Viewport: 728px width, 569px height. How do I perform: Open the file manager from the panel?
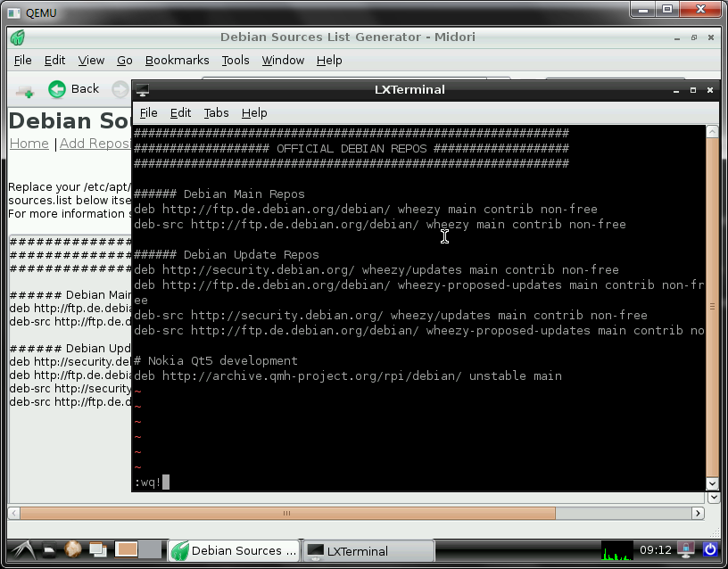(x=49, y=550)
